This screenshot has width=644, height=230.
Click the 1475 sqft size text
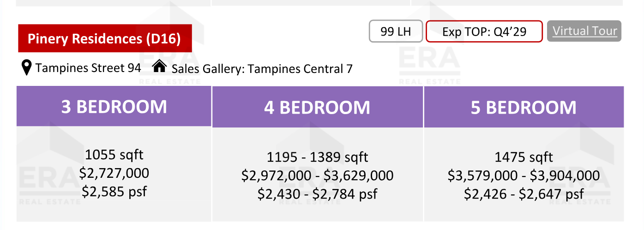[x=524, y=157]
